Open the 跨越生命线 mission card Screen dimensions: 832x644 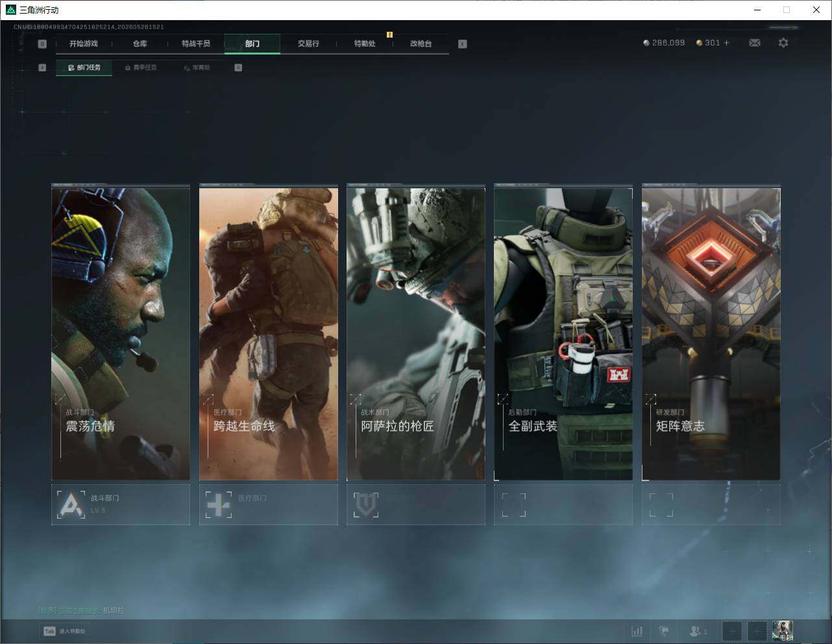click(x=269, y=334)
